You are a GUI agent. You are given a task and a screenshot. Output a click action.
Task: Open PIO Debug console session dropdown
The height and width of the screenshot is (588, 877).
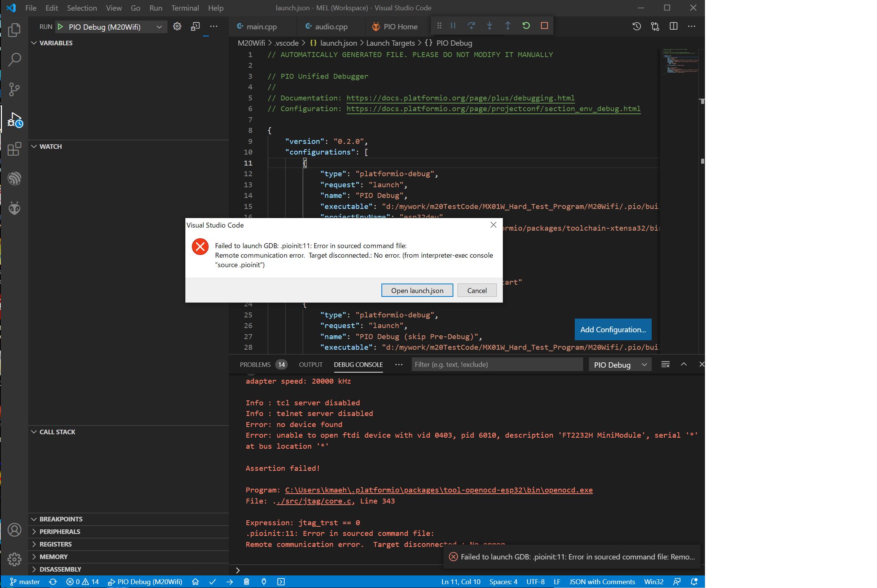[x=620, y=365]
